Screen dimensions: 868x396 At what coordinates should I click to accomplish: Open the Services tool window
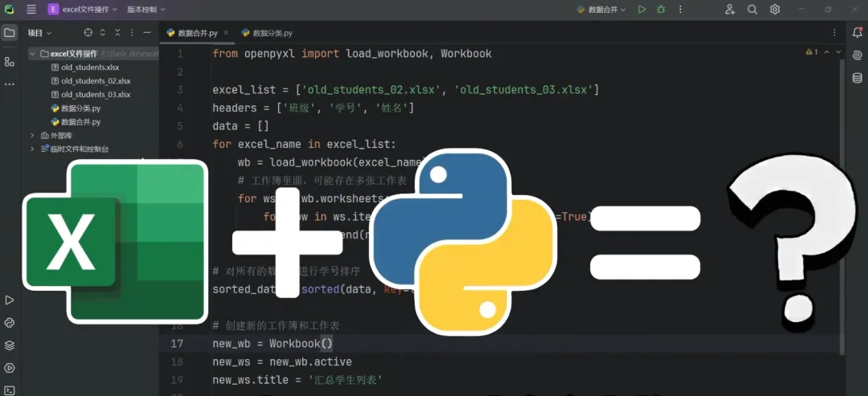click(x=10, y=369)
